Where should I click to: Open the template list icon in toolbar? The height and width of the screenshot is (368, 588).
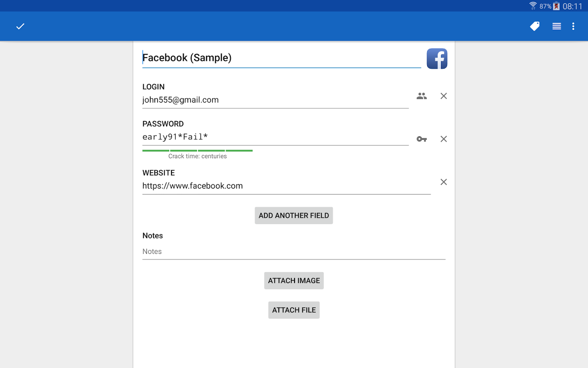pos(557,26)
